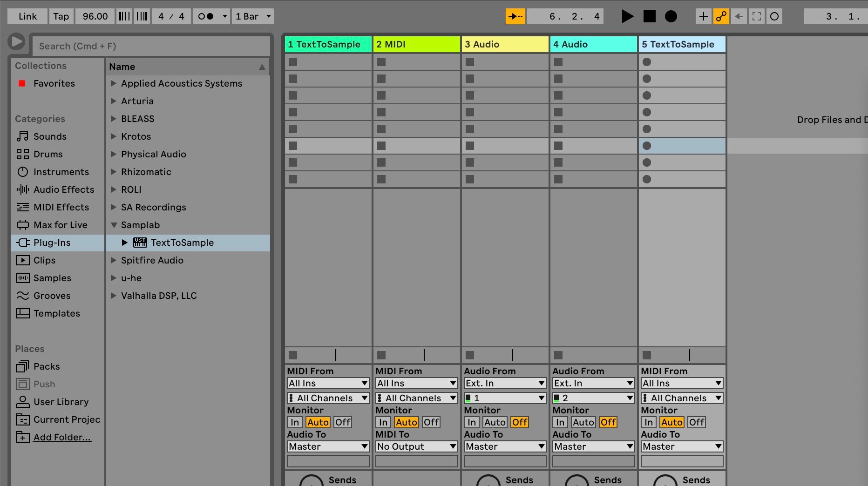Select the Audio Effects category in the browser
Viewport: 868px width, 486px height.
point(64,189)
